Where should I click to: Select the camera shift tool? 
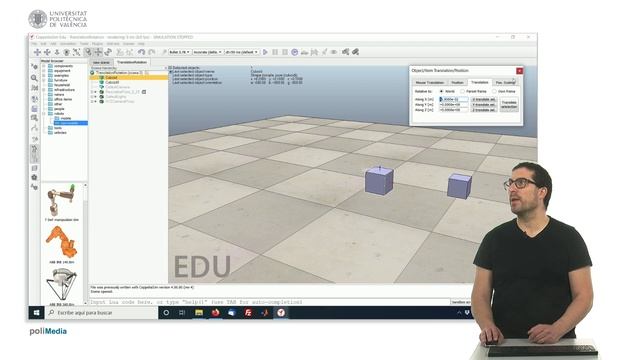(x=57, y=52)
